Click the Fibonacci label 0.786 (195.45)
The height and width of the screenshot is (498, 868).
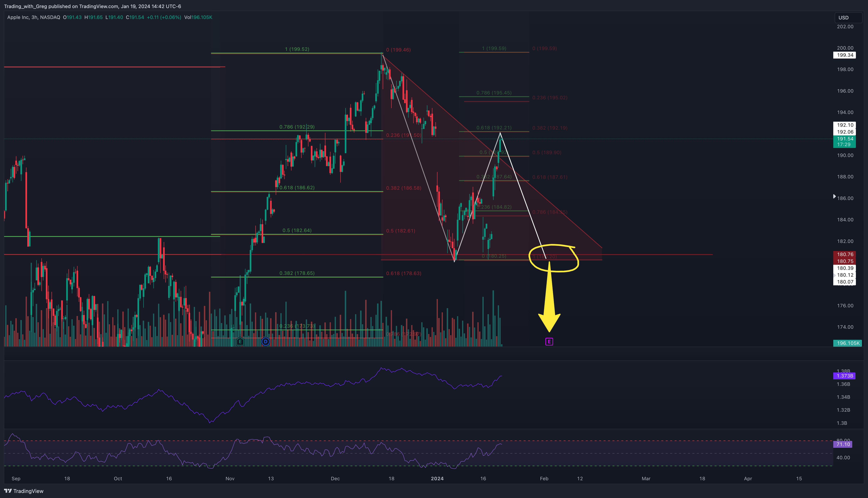494,93
